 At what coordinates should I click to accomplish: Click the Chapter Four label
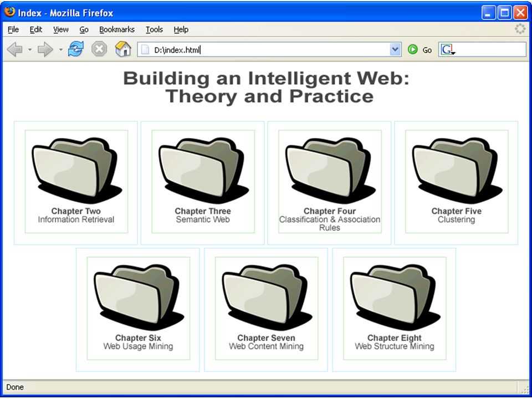click(x=330, y=211)
